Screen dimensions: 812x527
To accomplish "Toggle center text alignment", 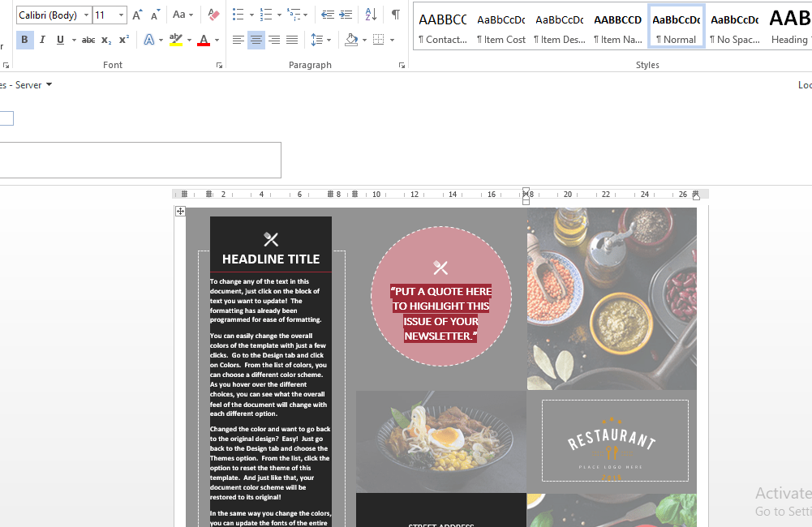I will click(256, 39).
